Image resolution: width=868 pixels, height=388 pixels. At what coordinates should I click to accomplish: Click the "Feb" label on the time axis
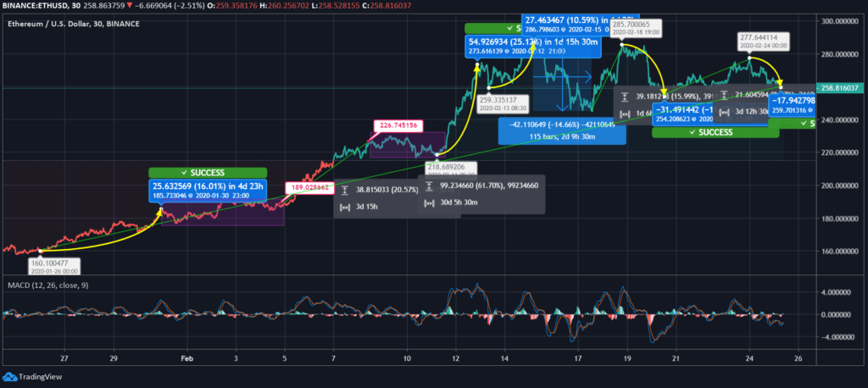187,358
